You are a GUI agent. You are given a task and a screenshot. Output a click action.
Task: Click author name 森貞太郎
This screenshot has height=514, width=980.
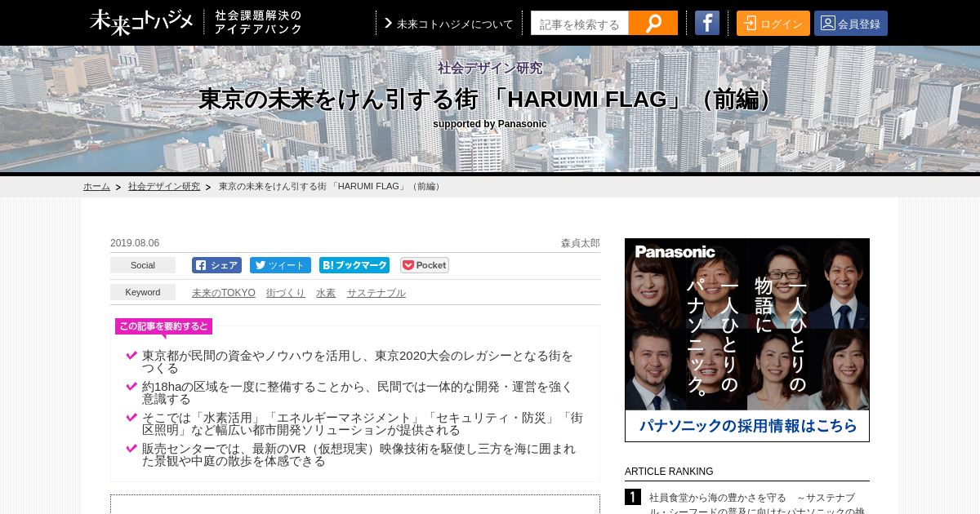pyautogui.click(x=580, y=243)
